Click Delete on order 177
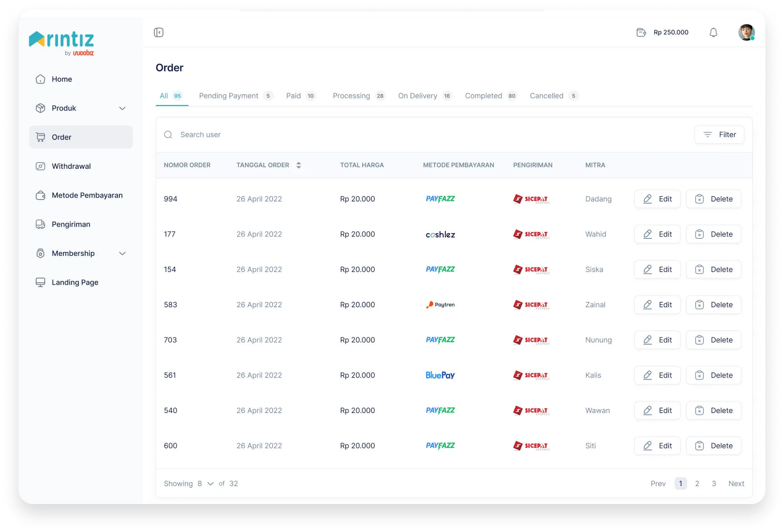 [714, 234]
